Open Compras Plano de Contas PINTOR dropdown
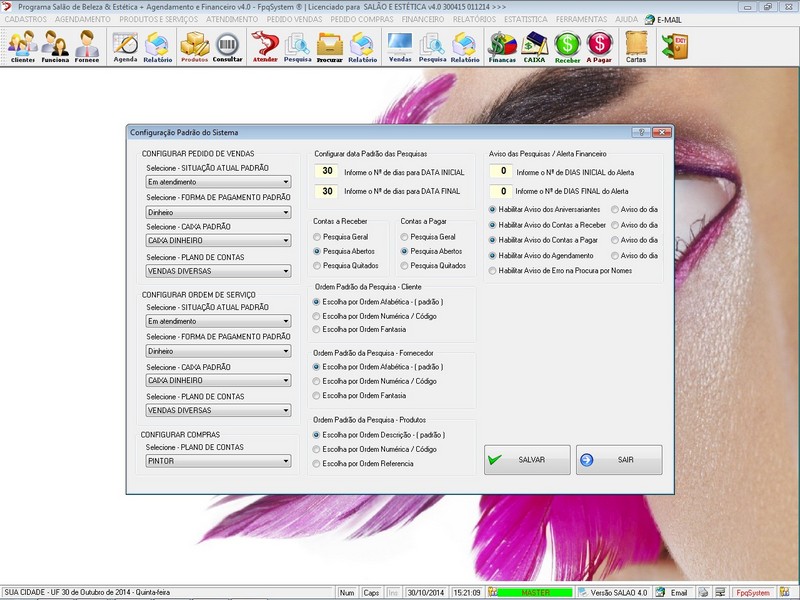This screenshot has height=600, width=800. 218,461
